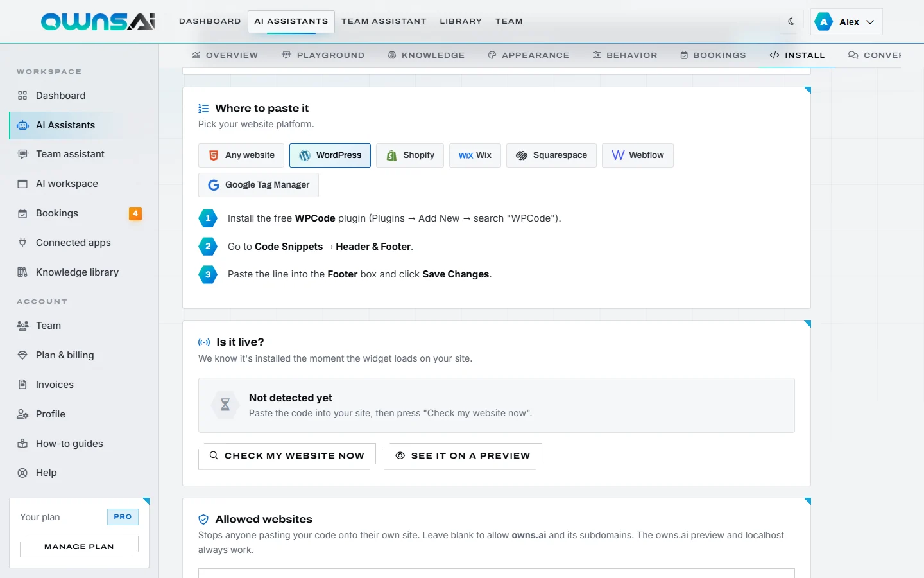Click the Invoices document icon
Image resolution: width=924 pixels, height=578 pixels.
click(x=22, y=385)
